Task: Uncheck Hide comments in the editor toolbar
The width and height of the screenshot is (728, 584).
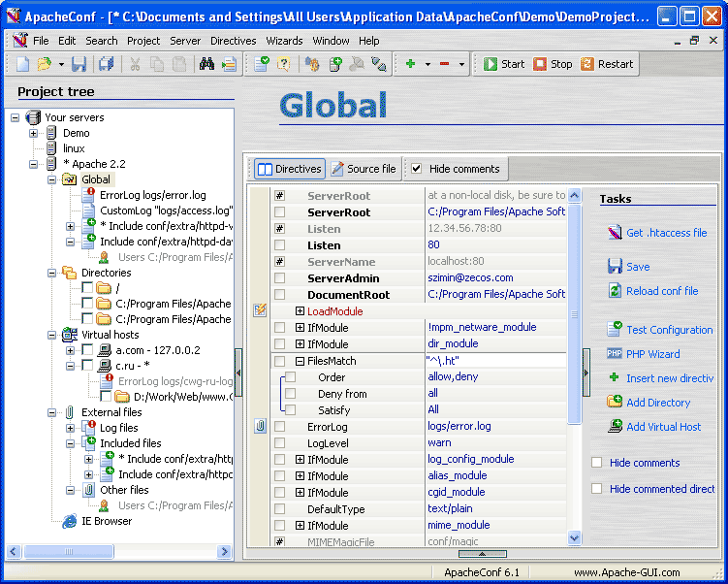Action: [x=417, y=169]
